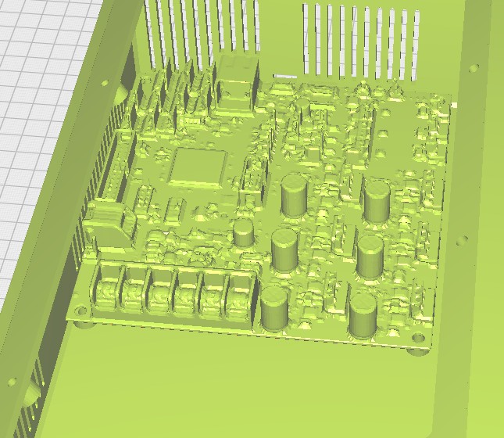The width and height of the screenshot is (504, 438).
Task: Select the smallest cylindrical capacitor on the board
Action: click(x=245, y=232)
